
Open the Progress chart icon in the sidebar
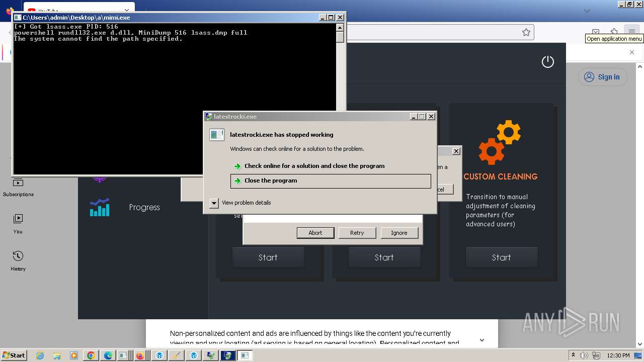[100, 207]
